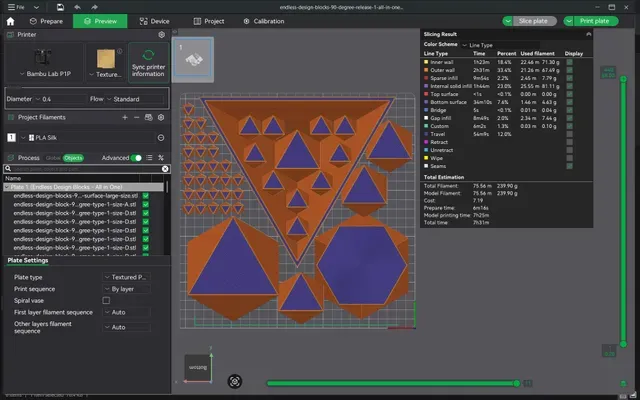Toggle Seams display checkbox
This screenshot has width=640, height=400.
[x=569, y=166]
